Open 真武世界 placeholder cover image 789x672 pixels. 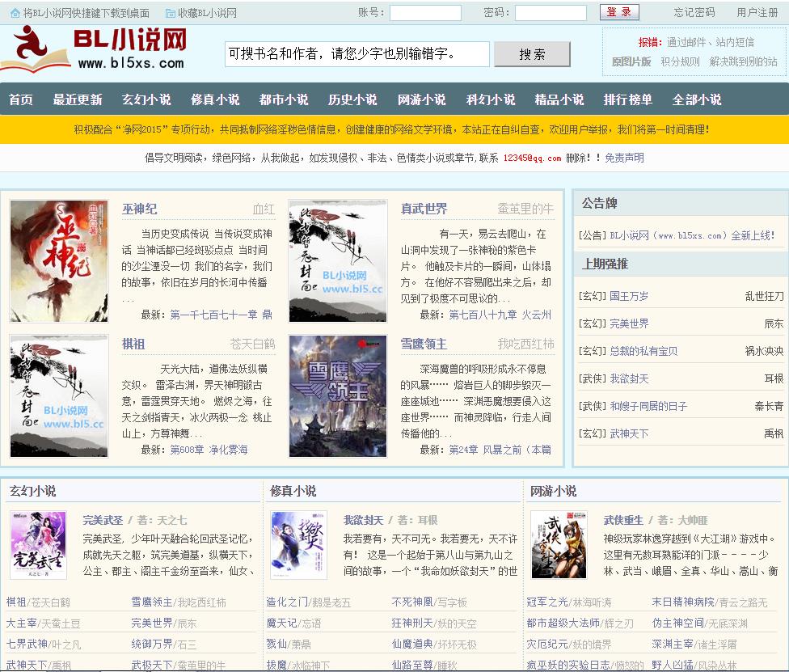click(x=338, y=260)
